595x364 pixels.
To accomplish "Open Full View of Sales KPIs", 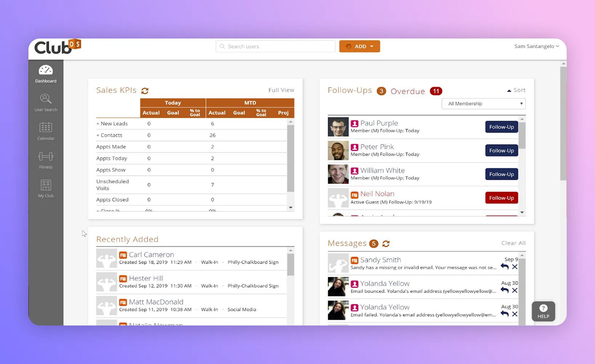I will (281, 90).
